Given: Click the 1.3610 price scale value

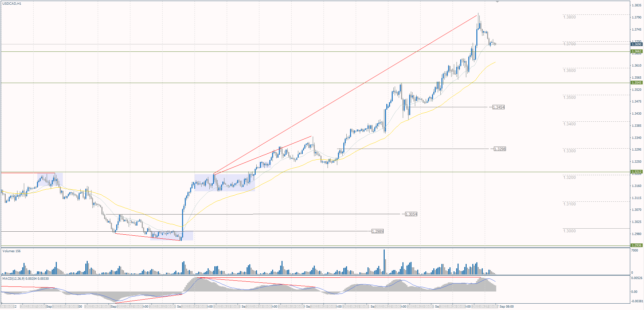Looking at the screenshot, I should tap(637, 66).
